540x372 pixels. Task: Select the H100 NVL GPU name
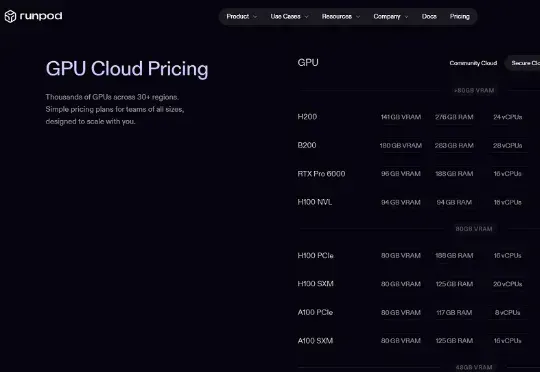point(315,202)
